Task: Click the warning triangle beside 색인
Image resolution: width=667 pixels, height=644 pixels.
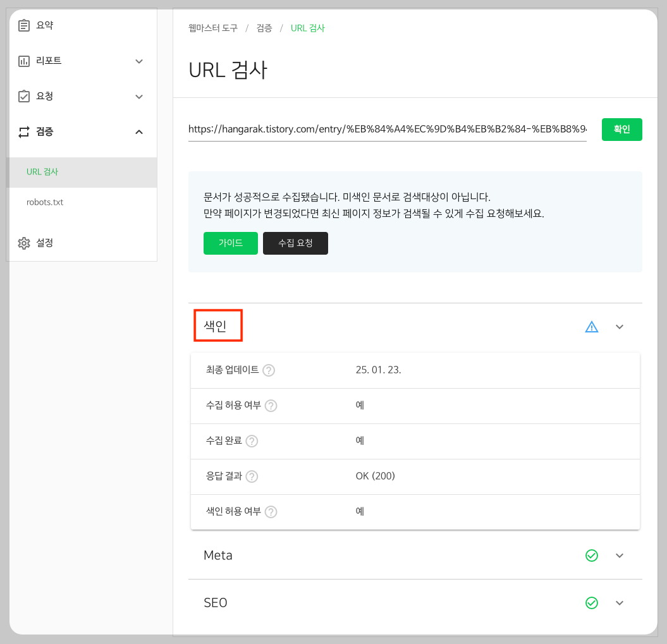Action: coord(591,327)
